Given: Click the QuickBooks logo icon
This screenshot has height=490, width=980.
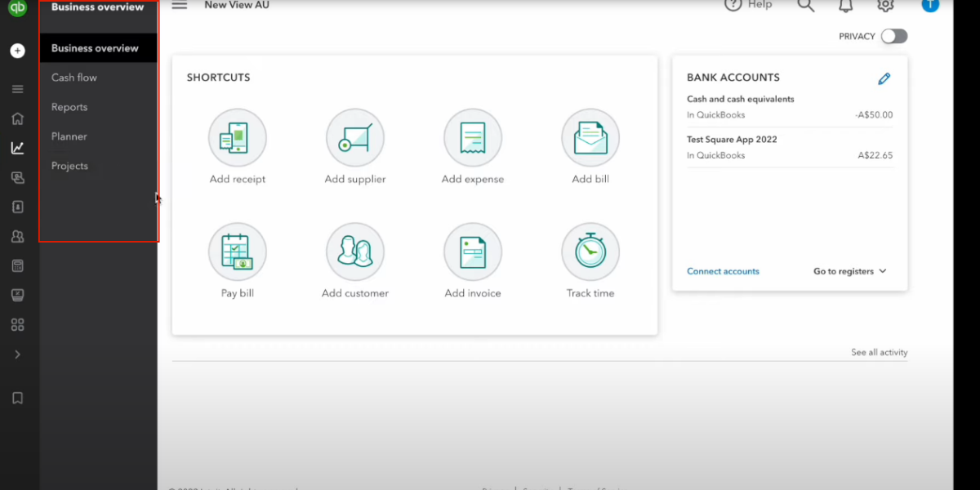Looking at the screenshot, I should coord(17,7).
